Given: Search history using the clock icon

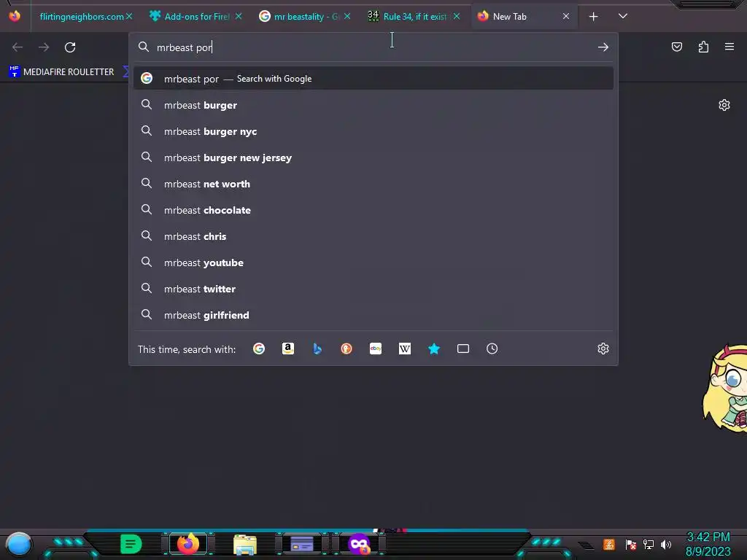Looking at the screenshot, I should click(x=492, y=349).
